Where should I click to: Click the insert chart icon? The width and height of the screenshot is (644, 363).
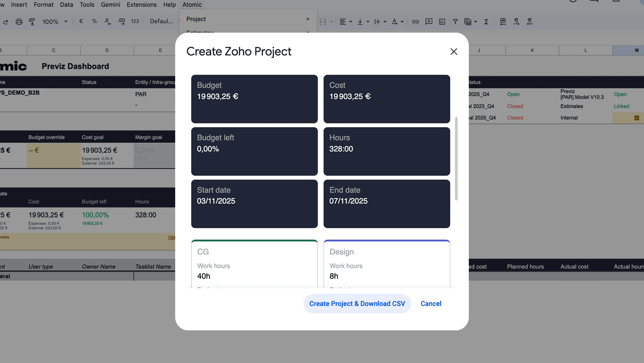point(442,22)
